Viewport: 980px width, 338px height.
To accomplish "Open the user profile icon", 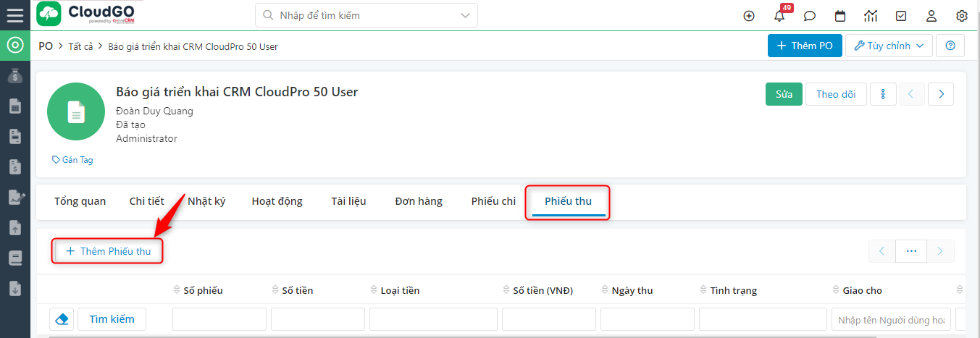I will pos(931,16).
